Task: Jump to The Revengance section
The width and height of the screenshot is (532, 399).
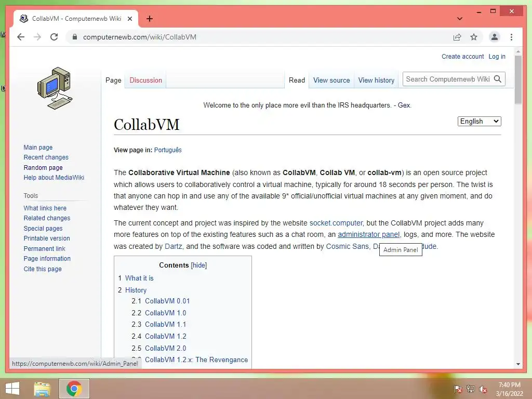Action: coord(196,360)
